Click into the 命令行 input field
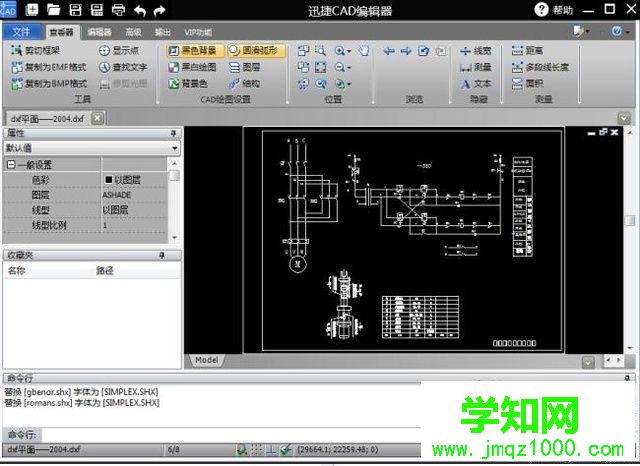Screen dimensions: 640x466 click(231, 434)
